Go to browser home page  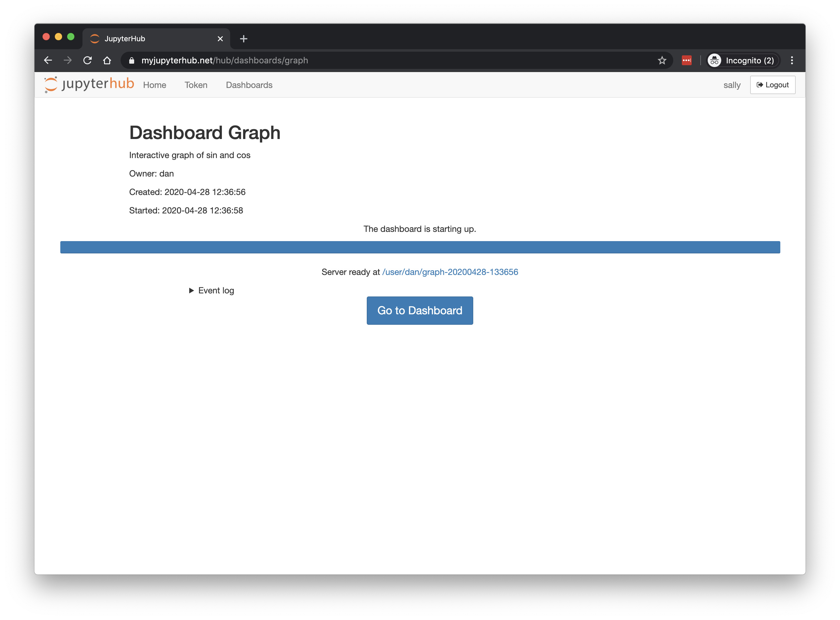point(107,60)
